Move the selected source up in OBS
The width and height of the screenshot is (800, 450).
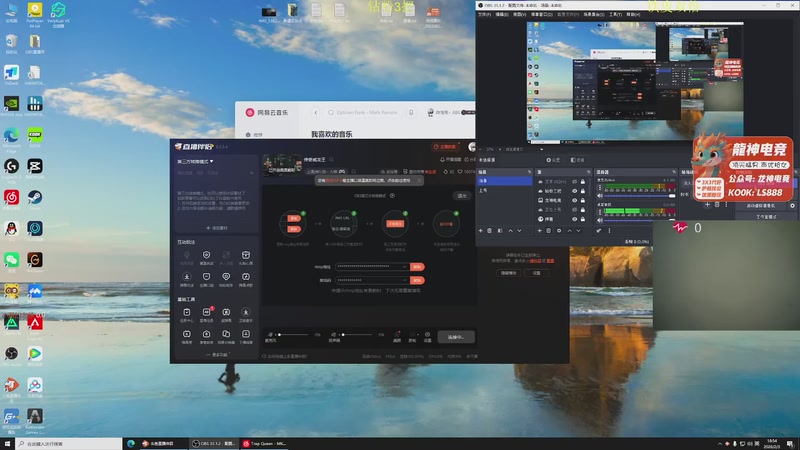[569, 231]
